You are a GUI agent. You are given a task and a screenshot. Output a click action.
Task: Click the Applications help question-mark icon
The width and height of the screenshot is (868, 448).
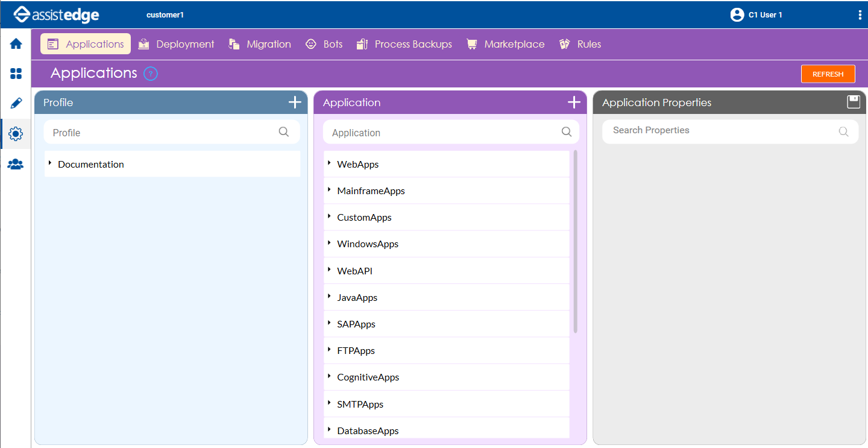[x=151, y=74]
